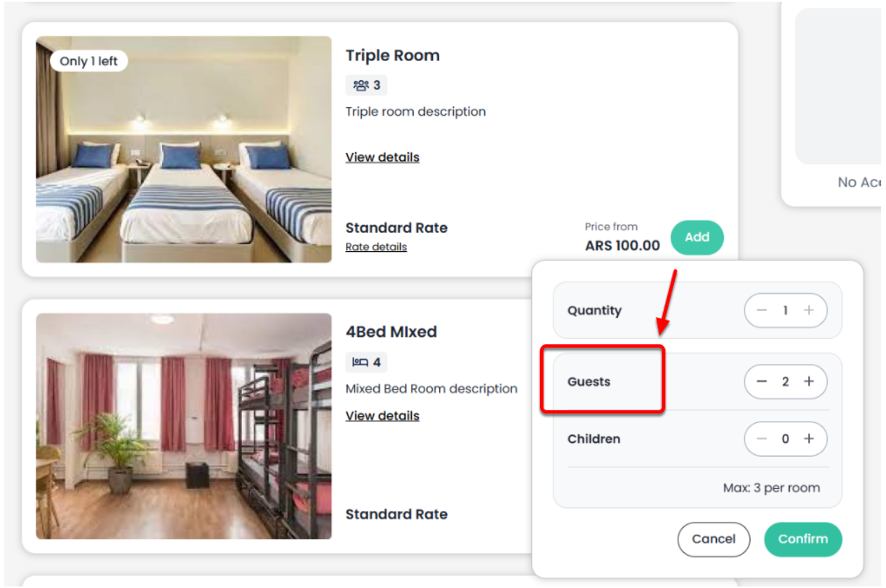Click the 4Bed Mixed bed capacity icon
The height and width of the screenshot is (588, 886).
pos(361,363)
